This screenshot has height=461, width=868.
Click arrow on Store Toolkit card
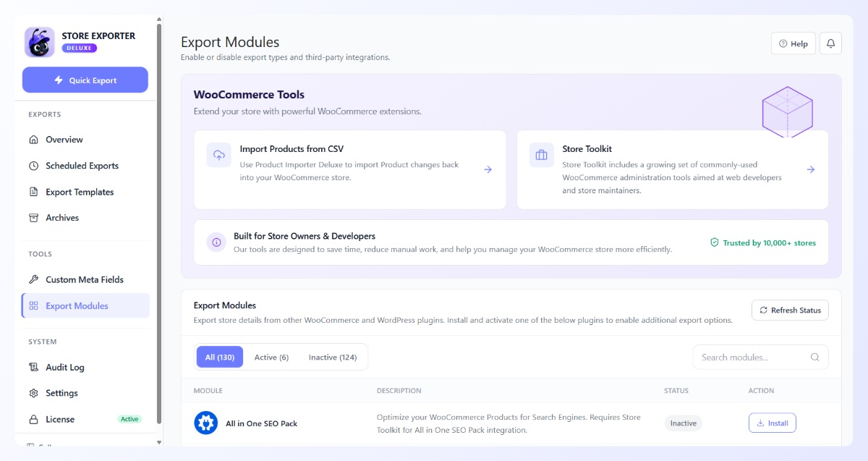811,169
